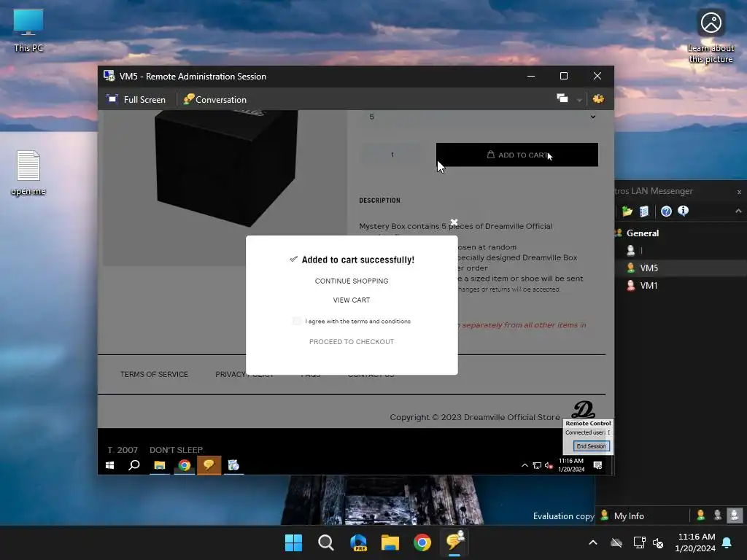Click the black mystery box product image
The height and width of the screenshot is (560, 747).
click(x=225, y=167)
